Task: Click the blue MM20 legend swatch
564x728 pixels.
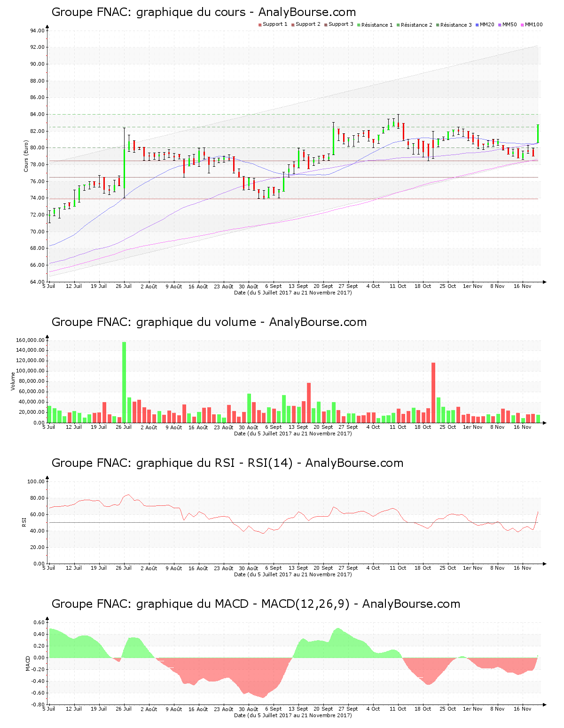Action: point(478,24)
